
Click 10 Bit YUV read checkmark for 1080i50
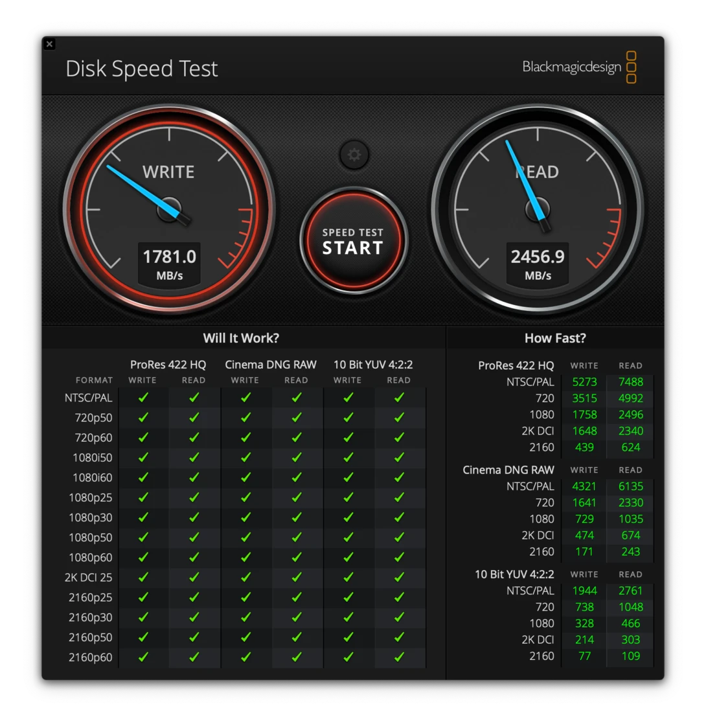coord(399,458)
